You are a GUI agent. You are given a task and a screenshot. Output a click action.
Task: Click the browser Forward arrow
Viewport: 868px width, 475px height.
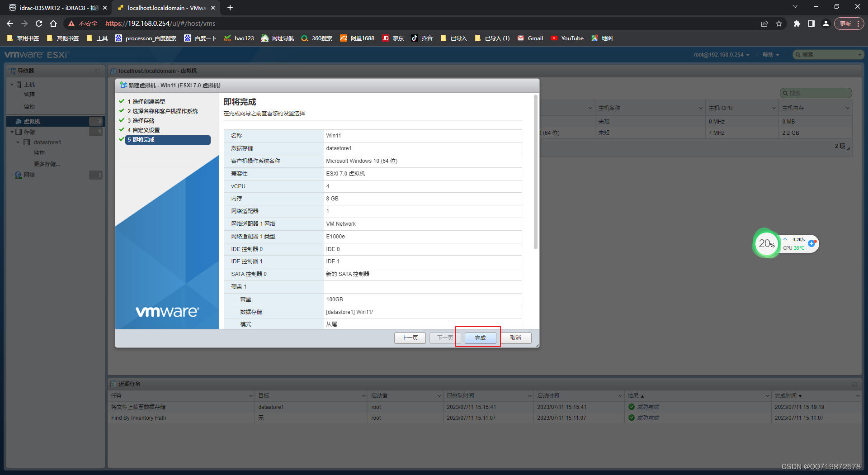pos(24,24)
